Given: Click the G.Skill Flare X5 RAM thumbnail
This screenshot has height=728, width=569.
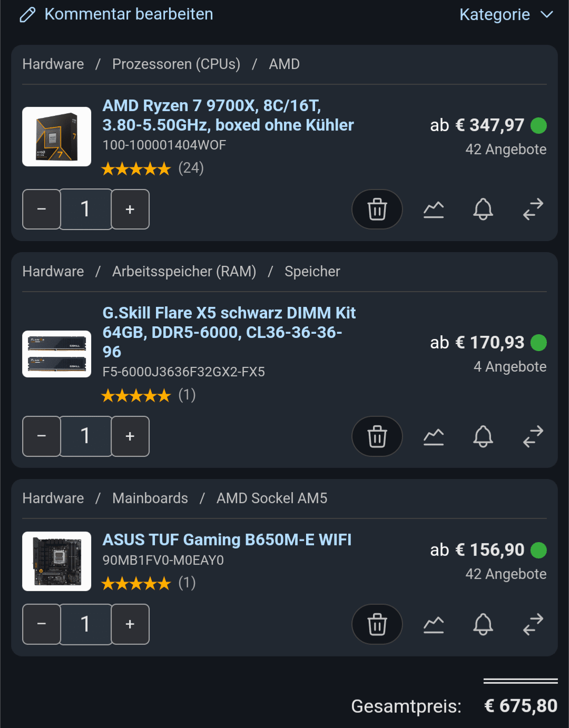Looking at the screenshot, I should [x=57, y=354].
